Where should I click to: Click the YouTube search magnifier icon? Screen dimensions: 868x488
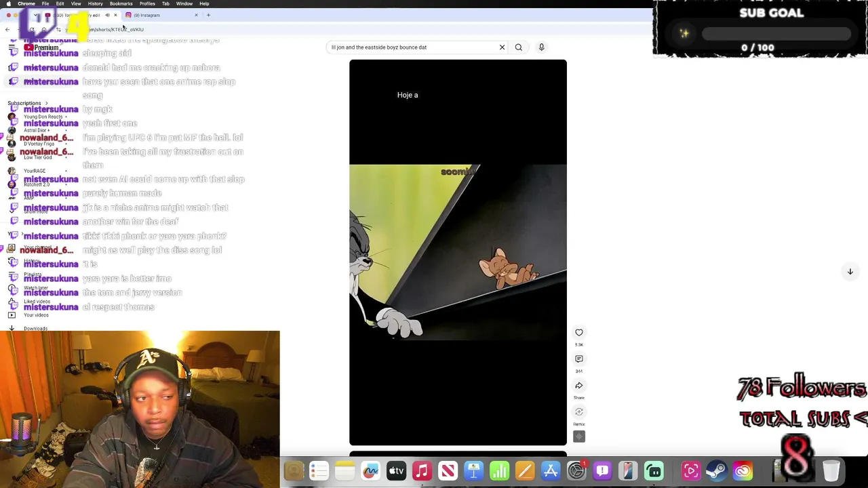click(x=519, y=47)
